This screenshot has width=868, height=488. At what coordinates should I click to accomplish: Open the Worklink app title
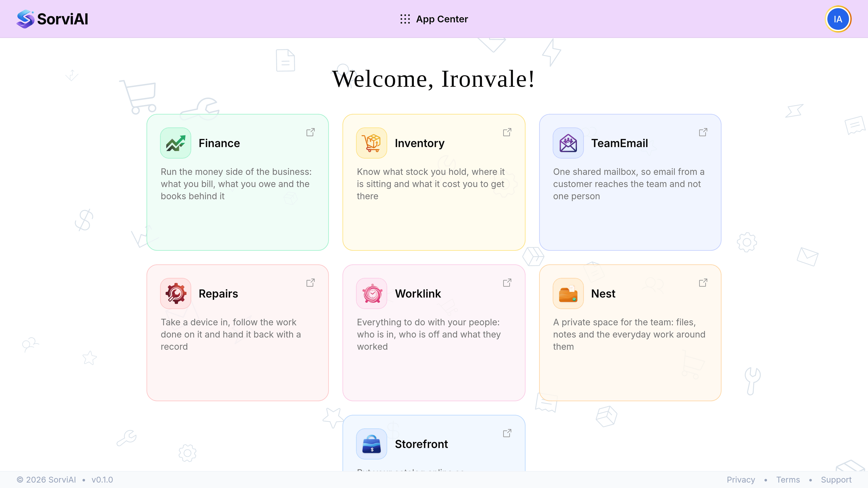pyautogui.click(x=418, y=293)
